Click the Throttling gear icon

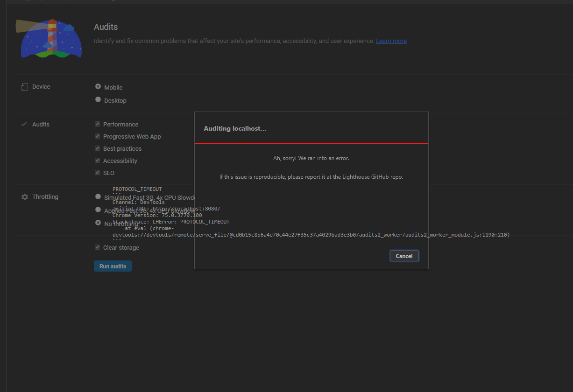pyautogui.click(x=24, y=196)
